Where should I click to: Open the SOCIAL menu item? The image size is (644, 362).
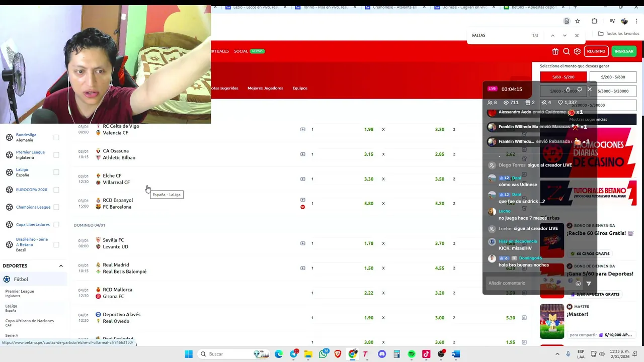[241, 51]
